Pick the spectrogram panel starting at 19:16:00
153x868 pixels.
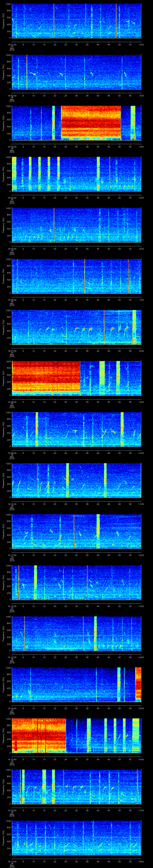tap(77, 786)
